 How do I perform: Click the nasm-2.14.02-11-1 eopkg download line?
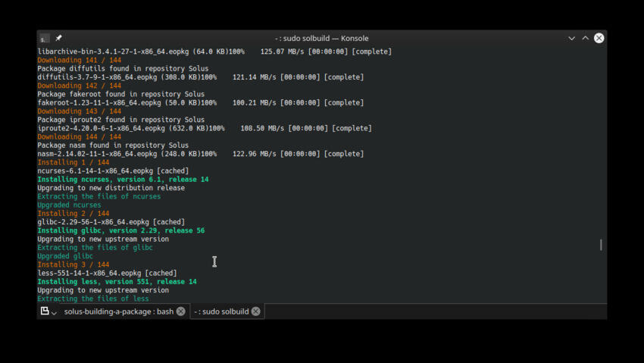point(201,154)
